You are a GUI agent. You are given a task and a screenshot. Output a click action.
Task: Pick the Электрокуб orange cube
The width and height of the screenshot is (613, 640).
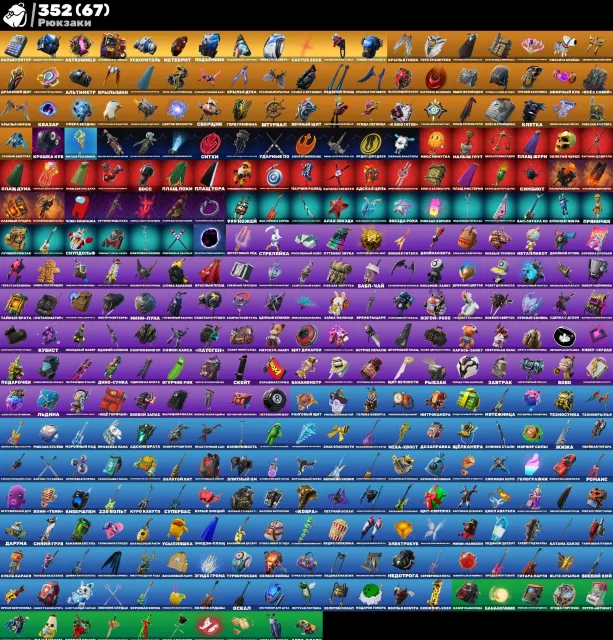(x=403, y=530)
